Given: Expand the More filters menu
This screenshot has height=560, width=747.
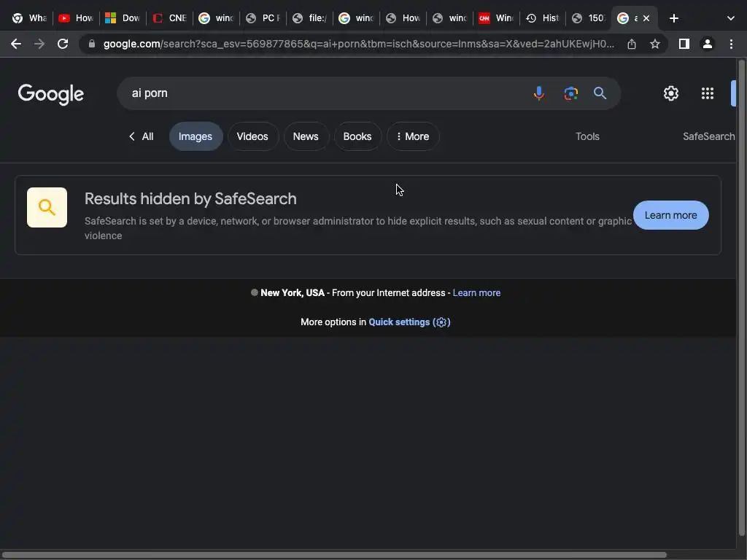Looking at the screenshot, I should tap(413, 136).
